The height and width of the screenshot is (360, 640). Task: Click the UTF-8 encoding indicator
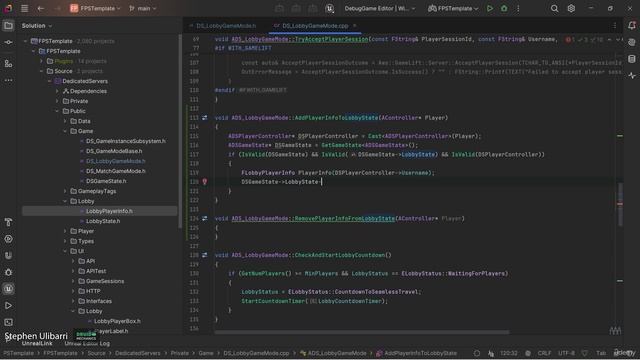[x=566, y=353]
